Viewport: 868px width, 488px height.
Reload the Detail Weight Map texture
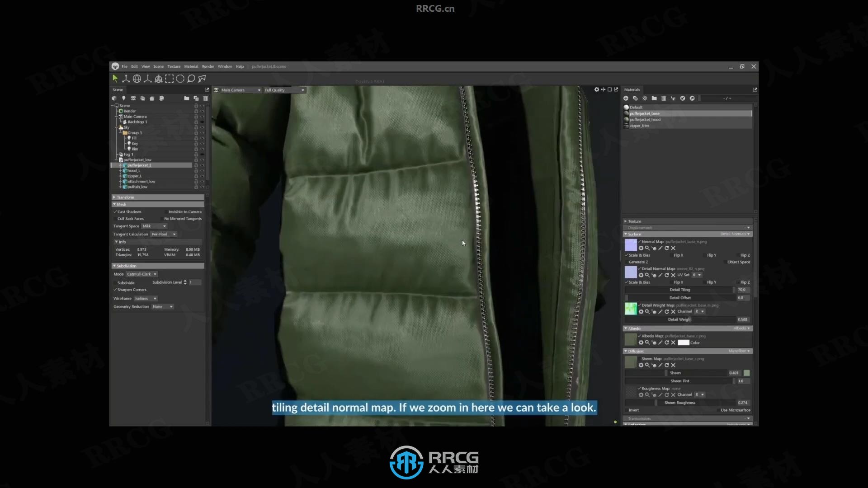click(x=666, y=312)
